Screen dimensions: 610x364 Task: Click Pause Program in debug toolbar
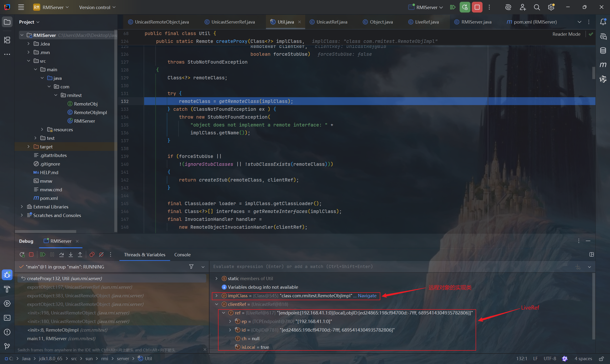(x=52, y=254)
